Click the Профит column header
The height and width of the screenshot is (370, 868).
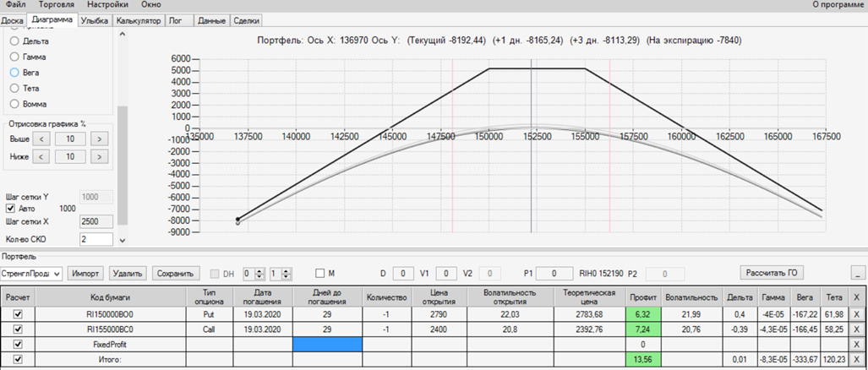[x=642, y=297]
